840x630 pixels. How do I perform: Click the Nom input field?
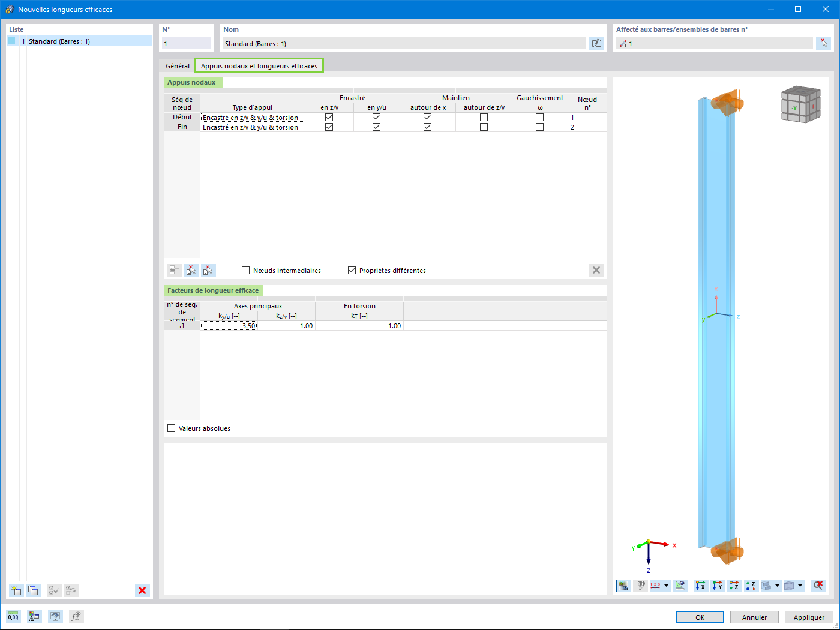[404, 44]
